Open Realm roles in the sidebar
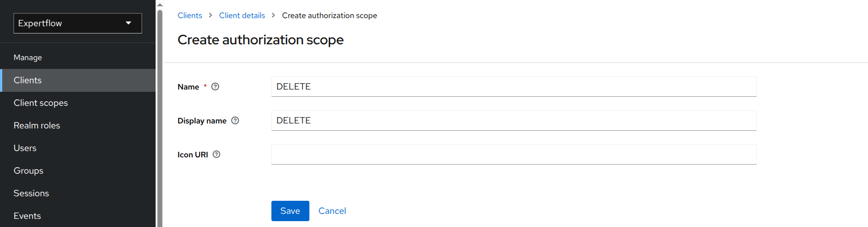The image size is (868, 227). tap(37, 126)
